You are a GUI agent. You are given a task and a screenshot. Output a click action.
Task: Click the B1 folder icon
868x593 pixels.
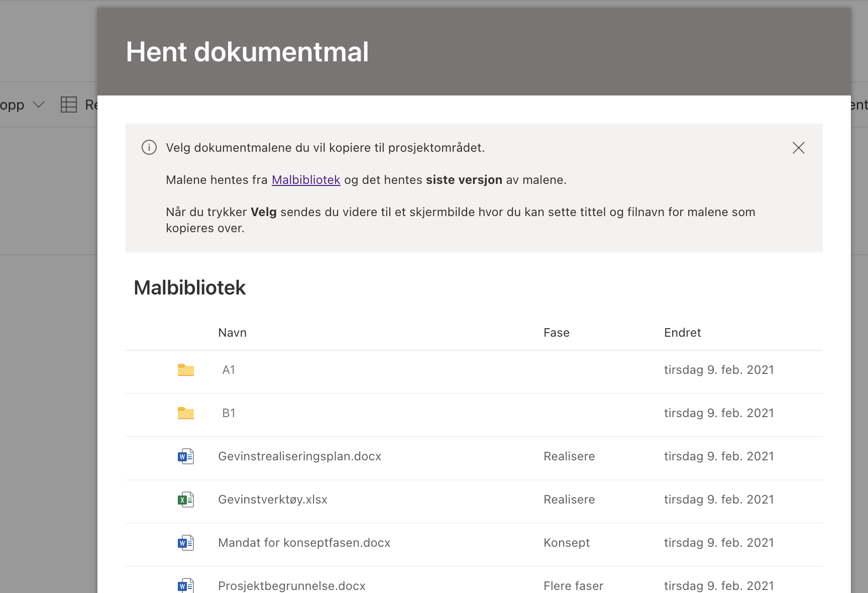pyautogui.click(x=186, y=413)
